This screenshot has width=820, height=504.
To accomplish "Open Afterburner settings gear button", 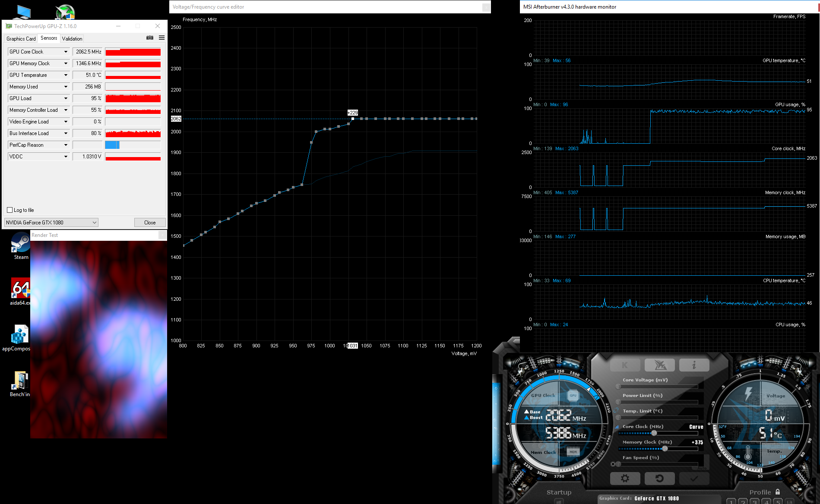I will pyautogui.click(x=625, y=478).
